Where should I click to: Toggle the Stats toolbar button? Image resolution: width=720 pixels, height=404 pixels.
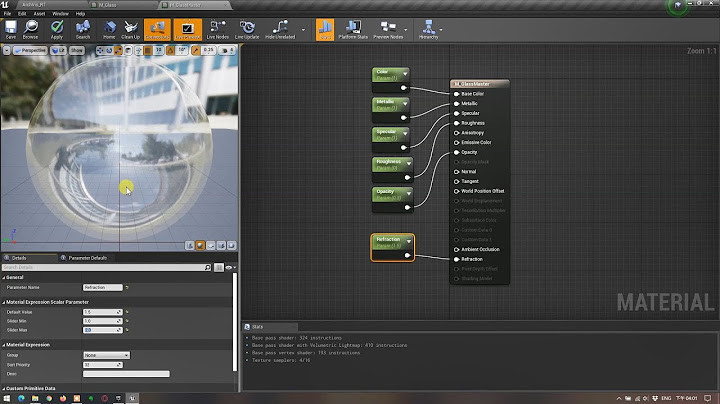(325, 30)
